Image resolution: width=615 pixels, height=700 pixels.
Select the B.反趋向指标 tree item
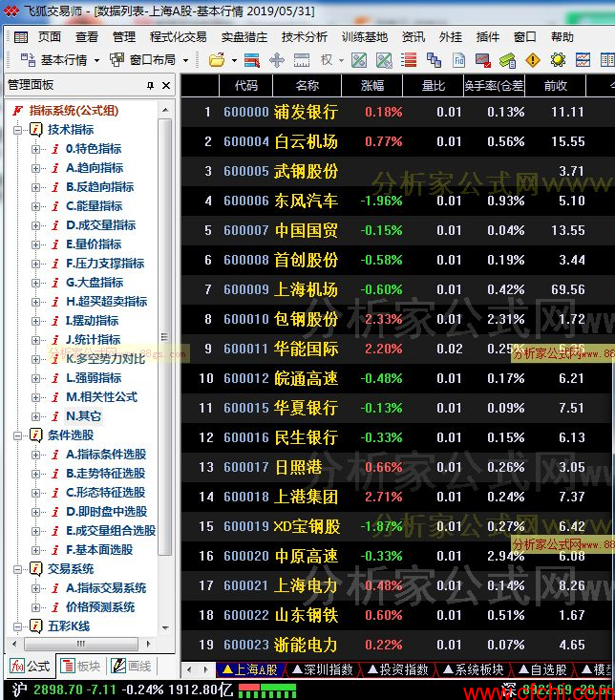tap(100, 187)
